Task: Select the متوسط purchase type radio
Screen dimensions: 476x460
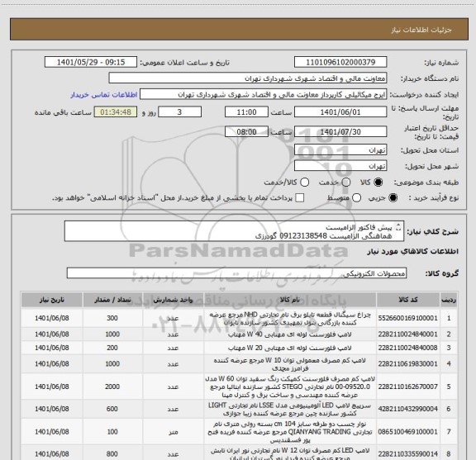Action: (356, 198)
